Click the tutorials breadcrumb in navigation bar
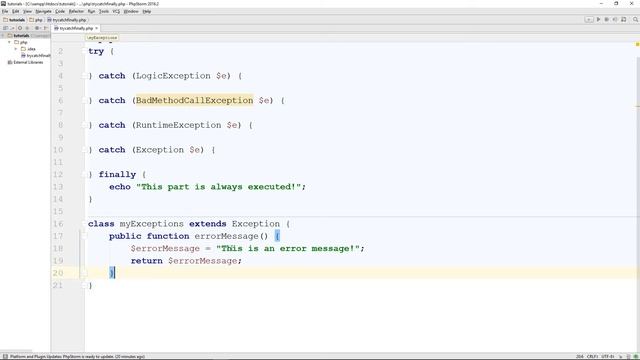Image resolution: width=640 pixels, height=360 pixels. point(14,20)
